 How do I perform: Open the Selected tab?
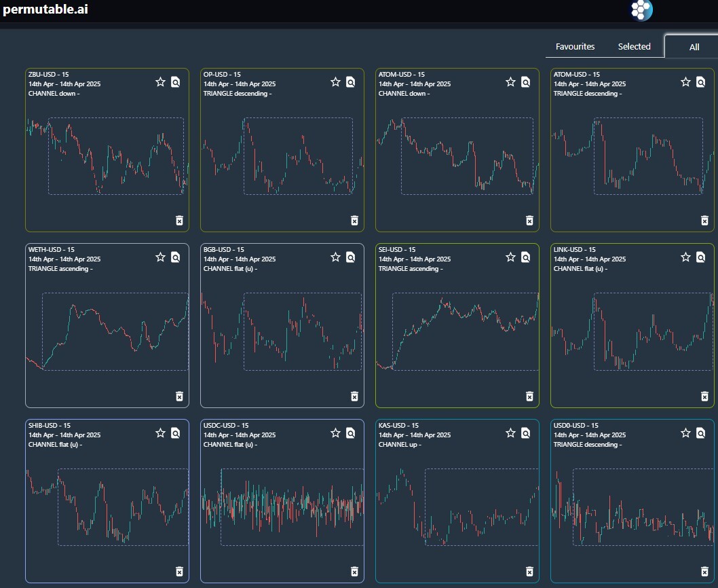coord(634,46)
